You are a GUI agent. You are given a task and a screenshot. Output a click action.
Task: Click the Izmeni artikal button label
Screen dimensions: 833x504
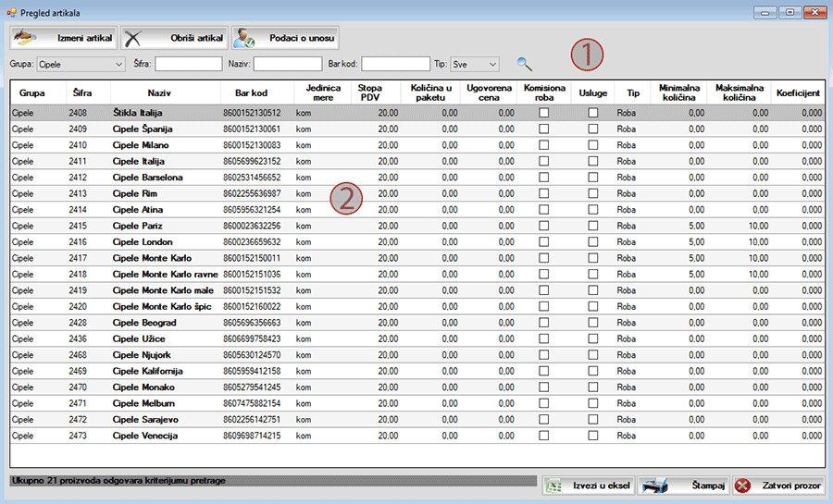84,38
